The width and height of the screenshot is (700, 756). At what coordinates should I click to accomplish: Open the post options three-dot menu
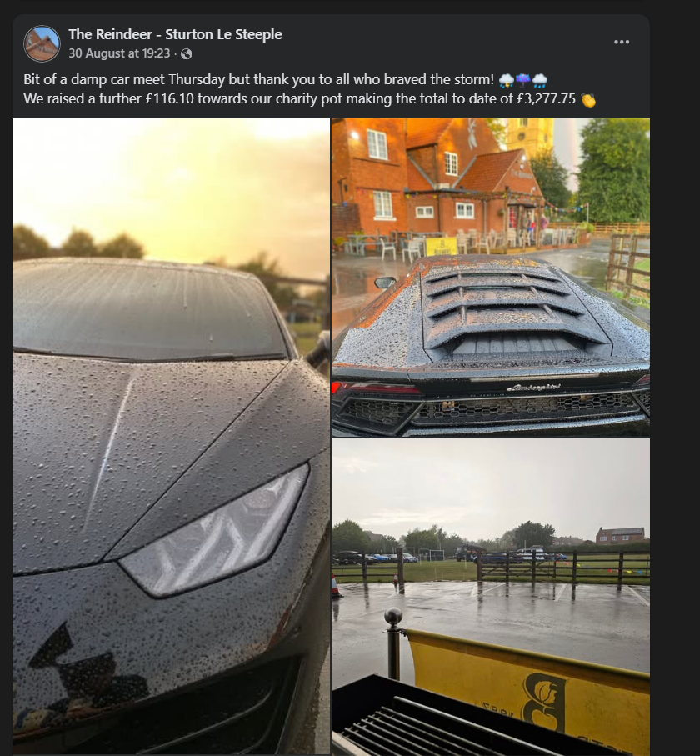[x=622, y=42]
